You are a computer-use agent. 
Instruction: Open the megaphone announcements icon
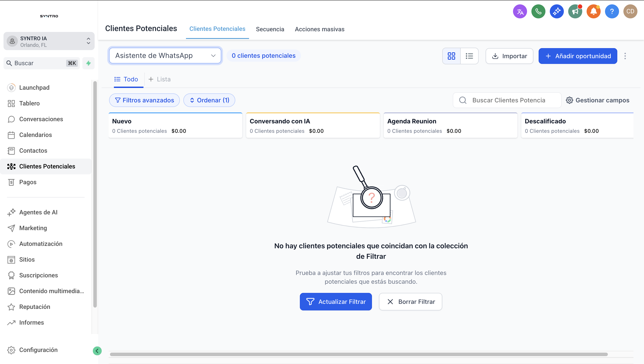coord(575,12)
